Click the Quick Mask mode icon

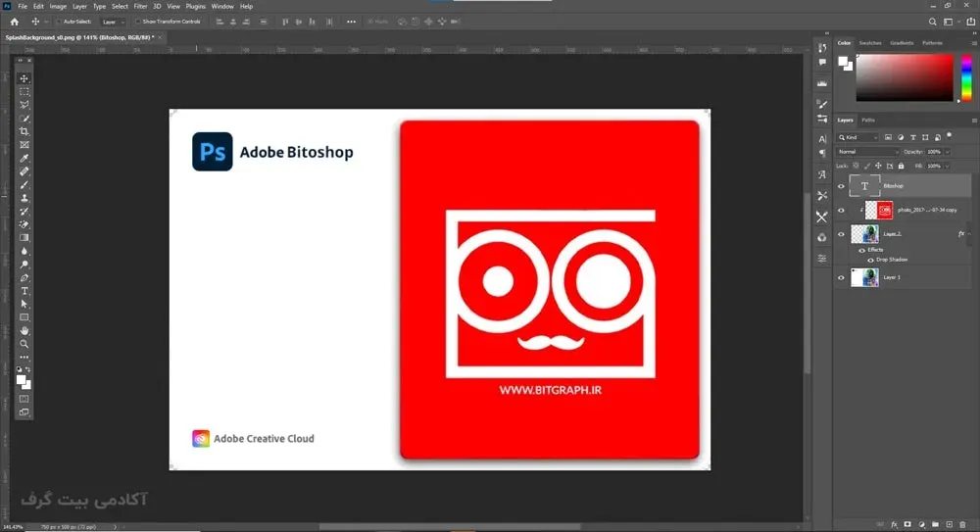point(24,399)
